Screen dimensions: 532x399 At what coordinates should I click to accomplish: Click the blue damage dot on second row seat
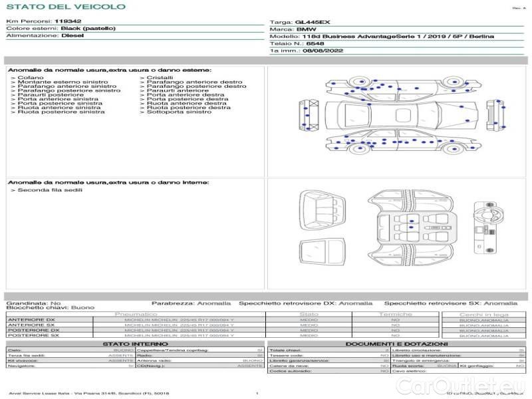410,220
